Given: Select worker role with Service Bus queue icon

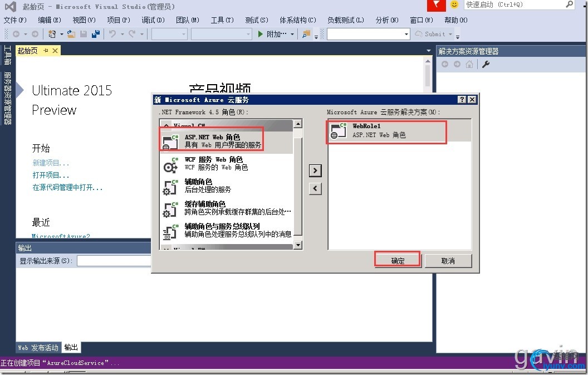Looking at the screenshot, I should (170, 232).
